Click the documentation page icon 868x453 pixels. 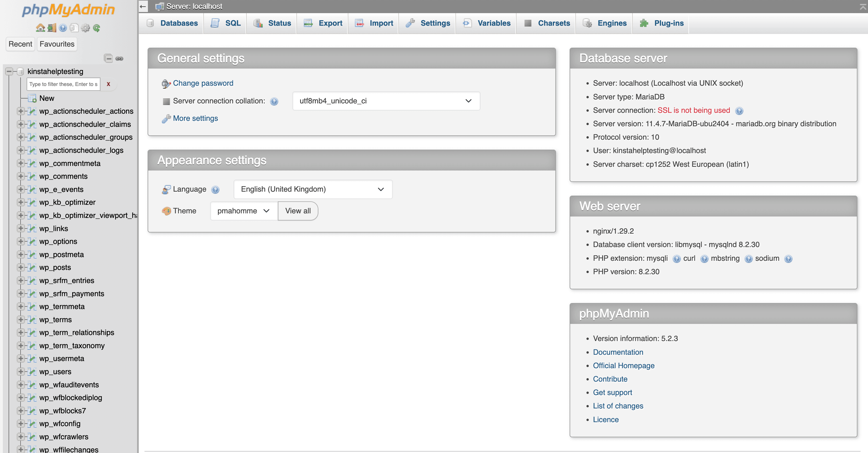click(74, 28)
